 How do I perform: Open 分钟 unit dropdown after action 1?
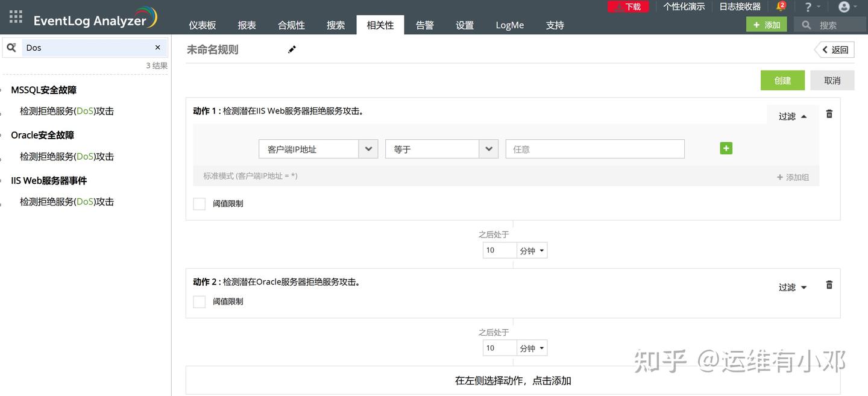[532, 251]
